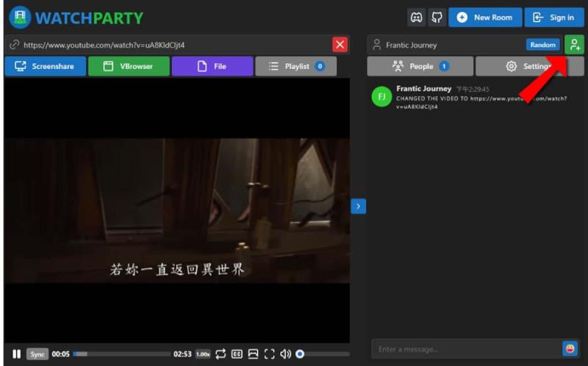
Task: Click the total duration 02:53
Action: click(182, 354)
